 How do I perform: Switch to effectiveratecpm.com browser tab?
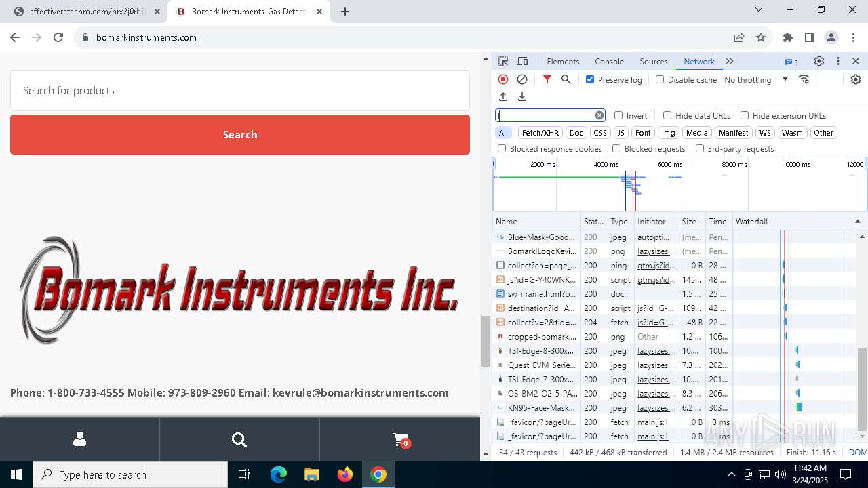tap(87, 12)
